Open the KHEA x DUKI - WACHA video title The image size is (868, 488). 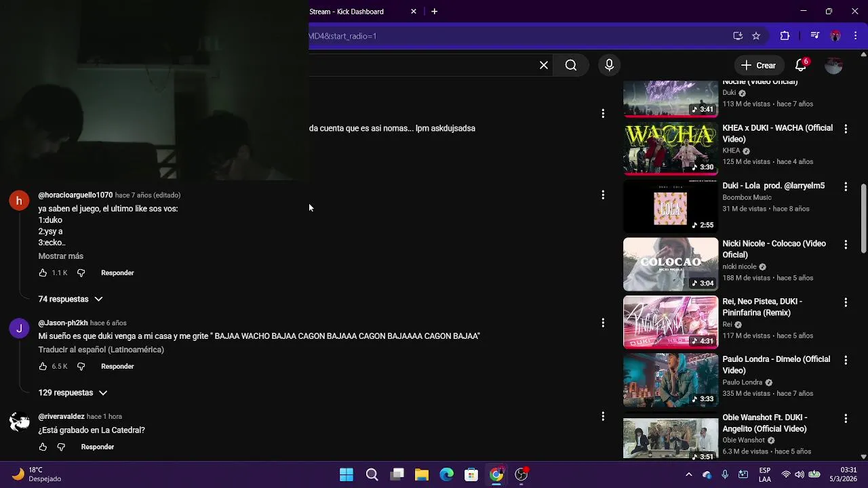[777, 134]
